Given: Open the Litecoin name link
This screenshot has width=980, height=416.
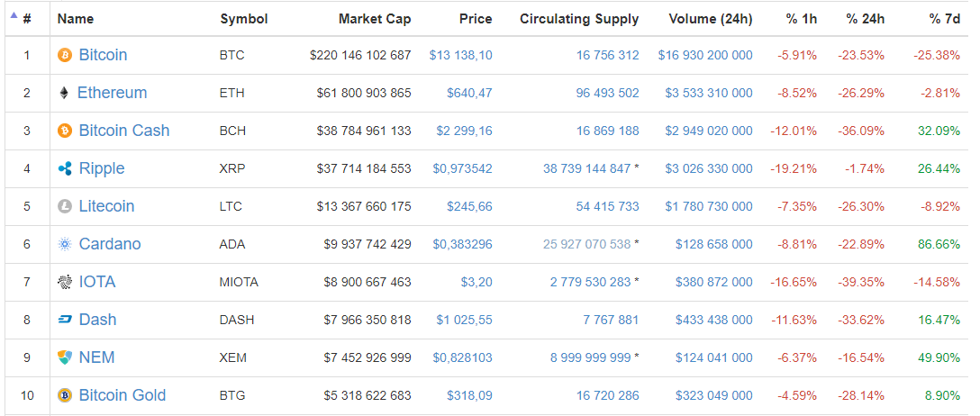Looking at the screenshot, I should (x=106, y=206).
